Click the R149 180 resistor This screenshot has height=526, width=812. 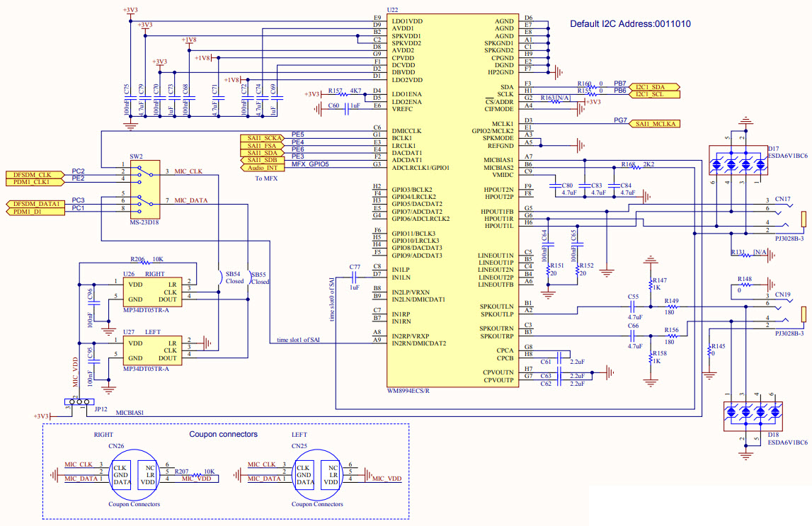tap(671, 306)
